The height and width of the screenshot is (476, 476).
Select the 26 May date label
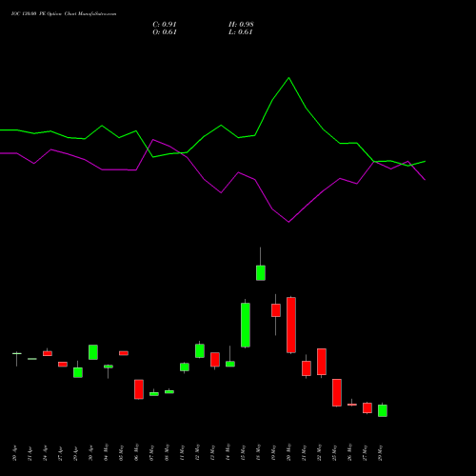click(x=349, y=452)
